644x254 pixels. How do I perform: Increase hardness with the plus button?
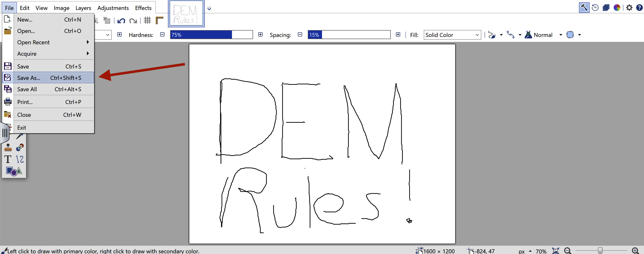click(x=260, y=35)
